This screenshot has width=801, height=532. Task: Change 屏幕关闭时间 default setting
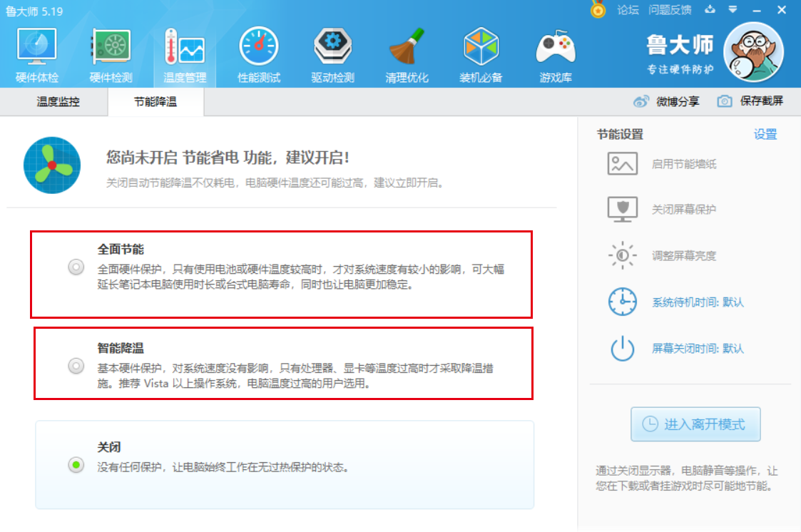[x=697, y=349]
